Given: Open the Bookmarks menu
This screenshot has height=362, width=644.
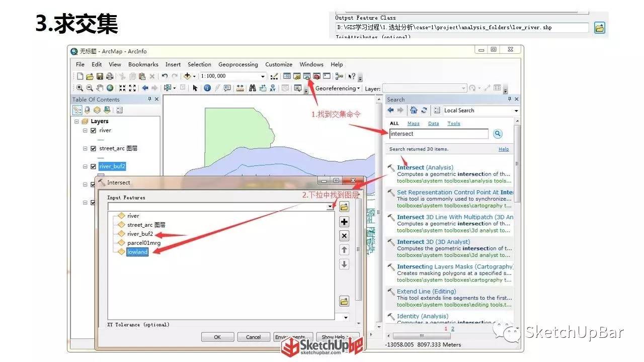Looking at the screenshot, I should coord(143,64).
